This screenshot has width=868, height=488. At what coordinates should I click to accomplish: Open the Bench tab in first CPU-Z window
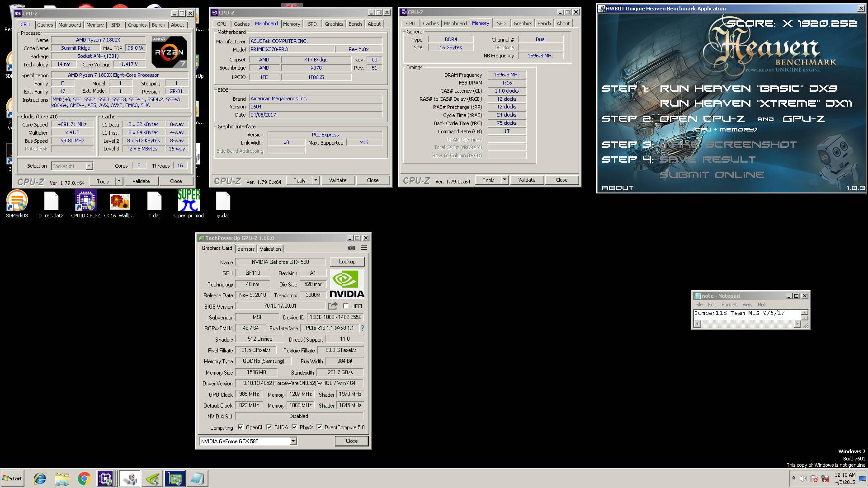[x=158, y=25]
